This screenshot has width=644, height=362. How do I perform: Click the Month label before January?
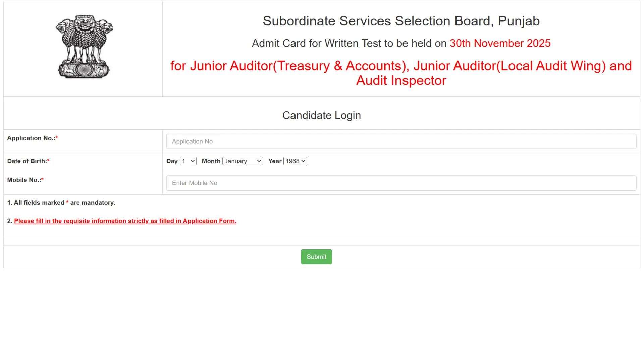211,161
